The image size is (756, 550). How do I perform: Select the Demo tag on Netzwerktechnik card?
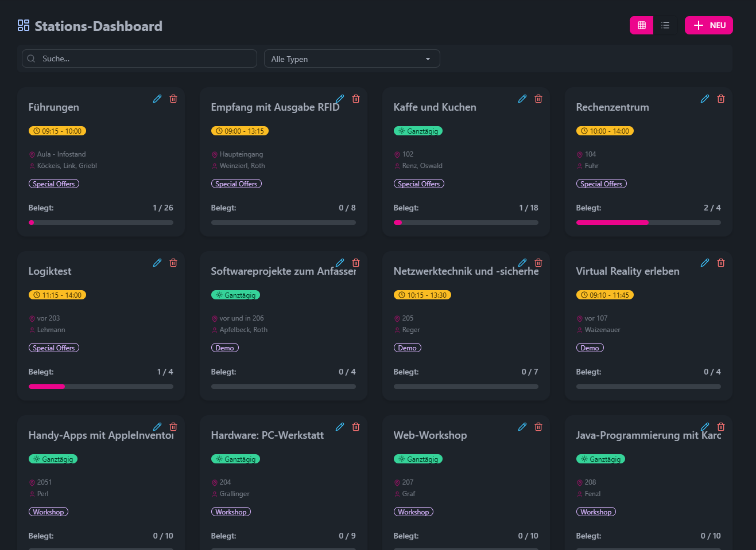[408, 348]
